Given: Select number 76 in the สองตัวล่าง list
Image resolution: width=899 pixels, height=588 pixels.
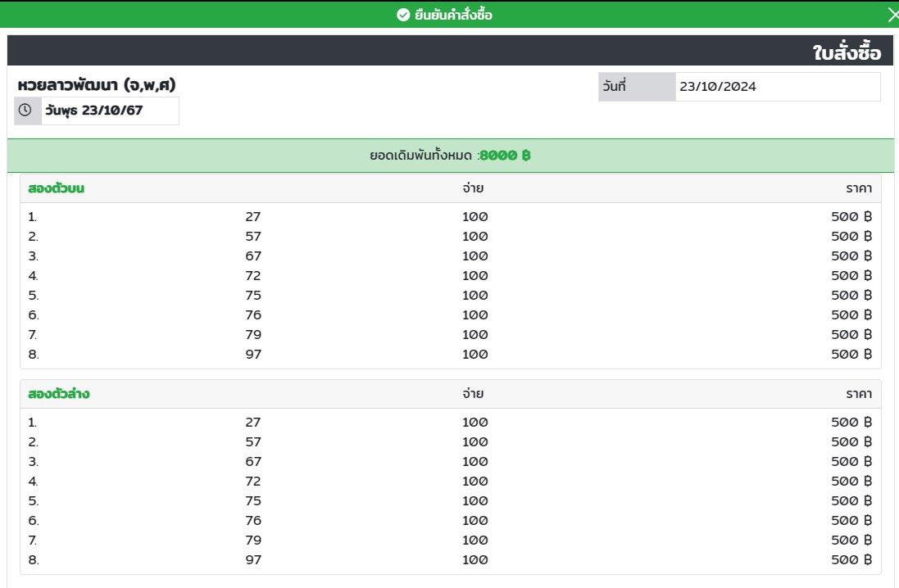Looking at the screenshot, I should 253,520.
